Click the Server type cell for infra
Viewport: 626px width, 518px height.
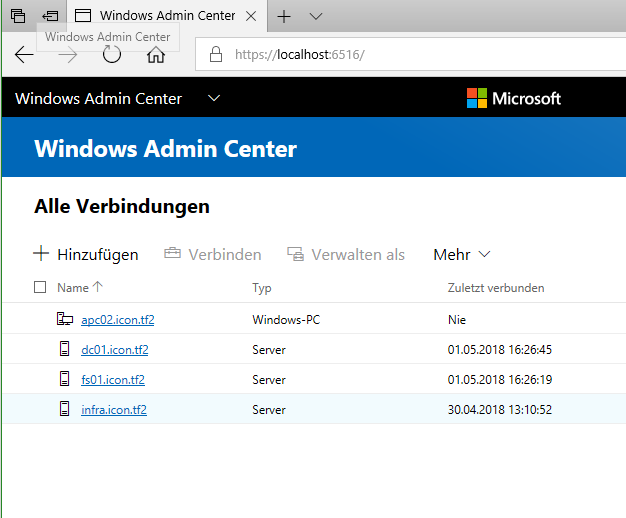click(x=269, y=410)
